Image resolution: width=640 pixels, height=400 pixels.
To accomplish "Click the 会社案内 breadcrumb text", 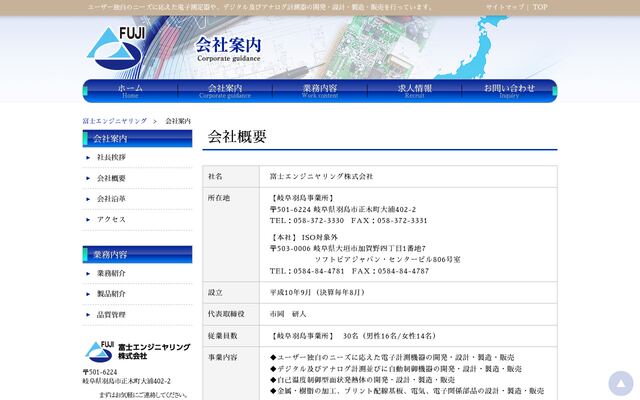I will click(x=178, y=121).
